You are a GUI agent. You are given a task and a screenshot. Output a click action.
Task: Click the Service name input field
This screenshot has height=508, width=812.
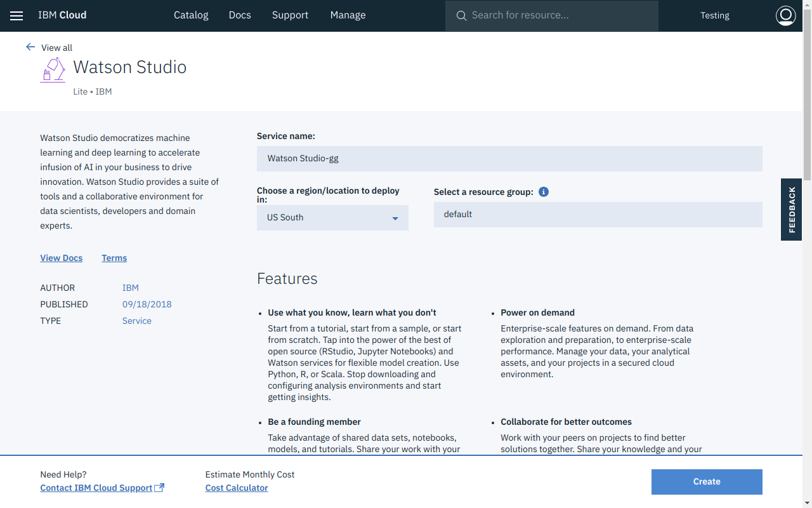[x=509, y=159]
